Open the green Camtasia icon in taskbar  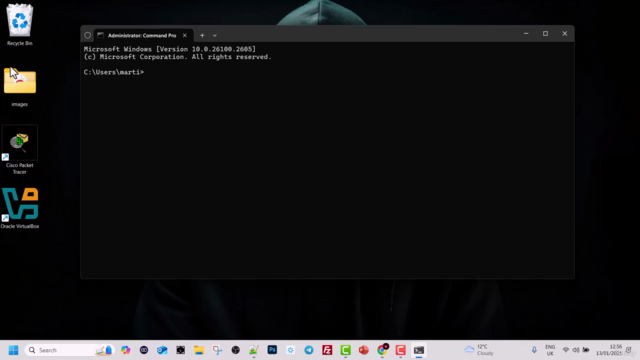(x=345, y=350)
